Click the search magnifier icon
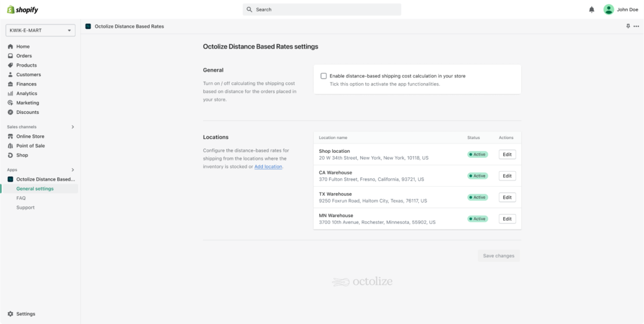644x324 pixels. (249, 9)
